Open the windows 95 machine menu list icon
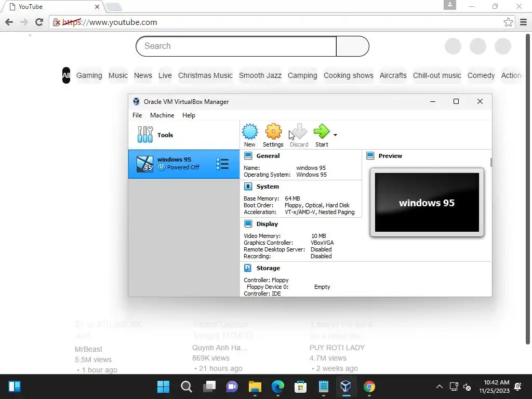This screenshot has height=399, width=532. tap(222, 164)
